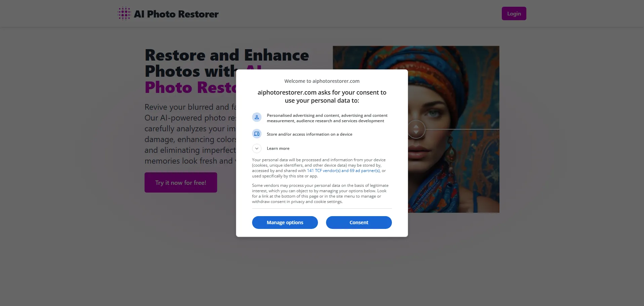Click the Learn more label
This screenshot has width=644, height=306.
(x=278, y=148)
